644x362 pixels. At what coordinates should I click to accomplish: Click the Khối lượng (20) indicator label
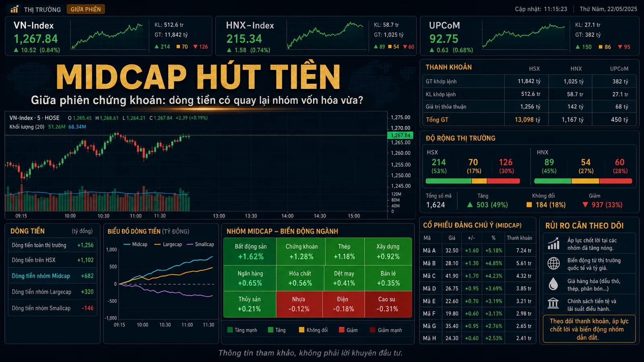27,127
